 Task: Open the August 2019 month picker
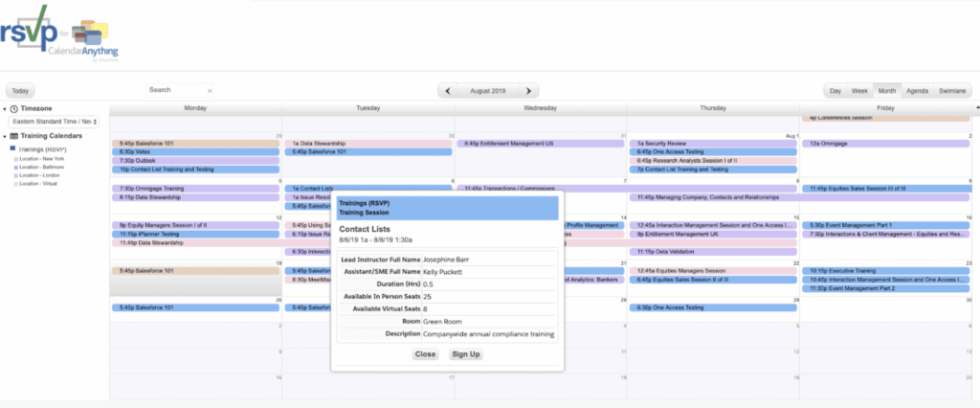coord(488,91)
